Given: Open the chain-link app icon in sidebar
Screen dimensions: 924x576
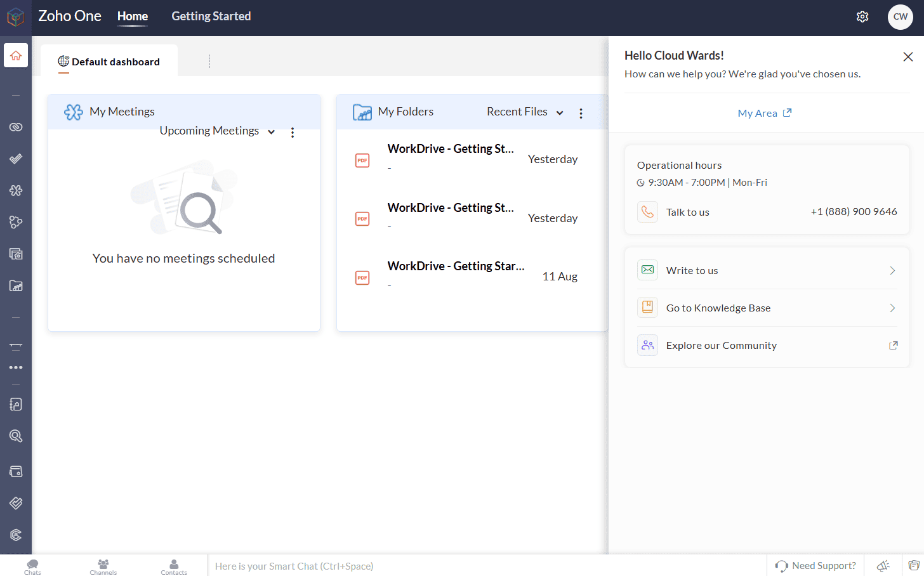Looking at the screenshot, I should click(16, 127).
